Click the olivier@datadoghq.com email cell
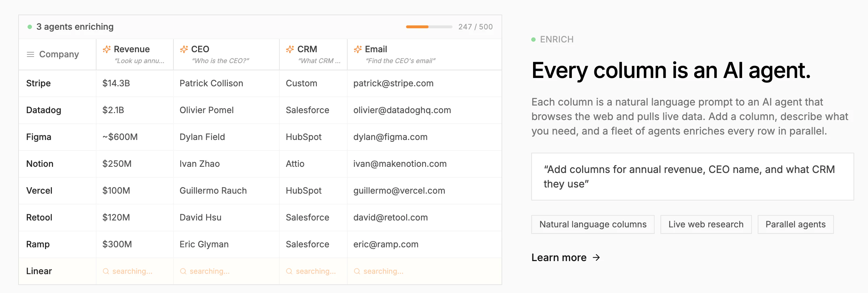Viewport: 868px width, 293px height. (x=425, y=110)
